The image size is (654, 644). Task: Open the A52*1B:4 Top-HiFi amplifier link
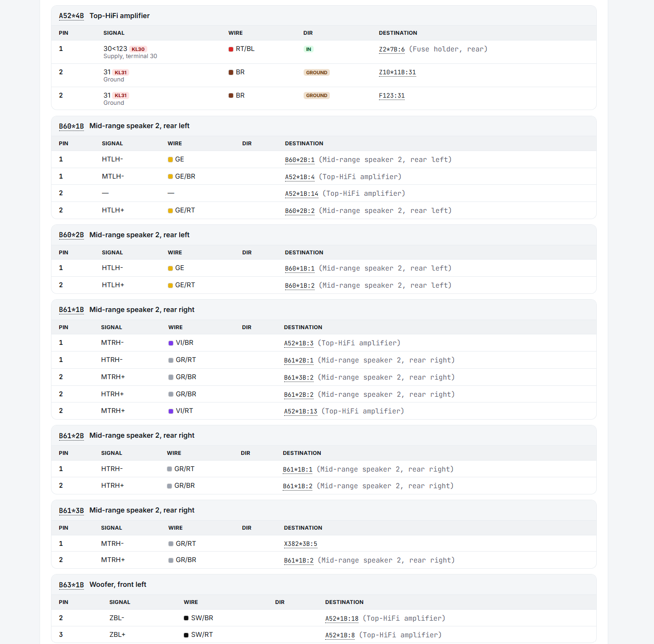pyautogui.click(x=299, y=177)
